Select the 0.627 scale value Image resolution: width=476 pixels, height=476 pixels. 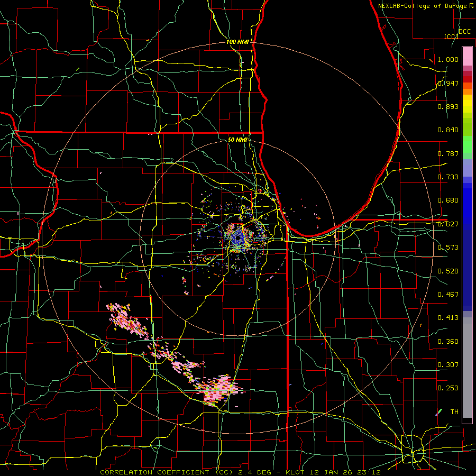click(x=448, y=224)
